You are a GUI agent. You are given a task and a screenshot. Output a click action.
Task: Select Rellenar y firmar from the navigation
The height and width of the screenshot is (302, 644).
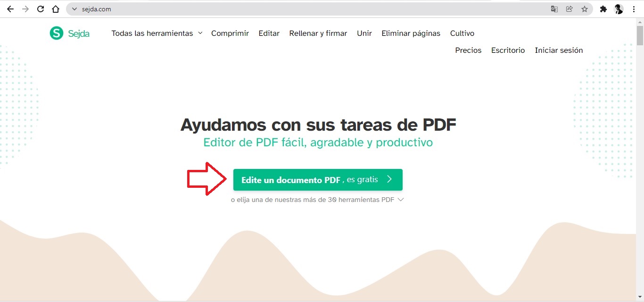318,33
